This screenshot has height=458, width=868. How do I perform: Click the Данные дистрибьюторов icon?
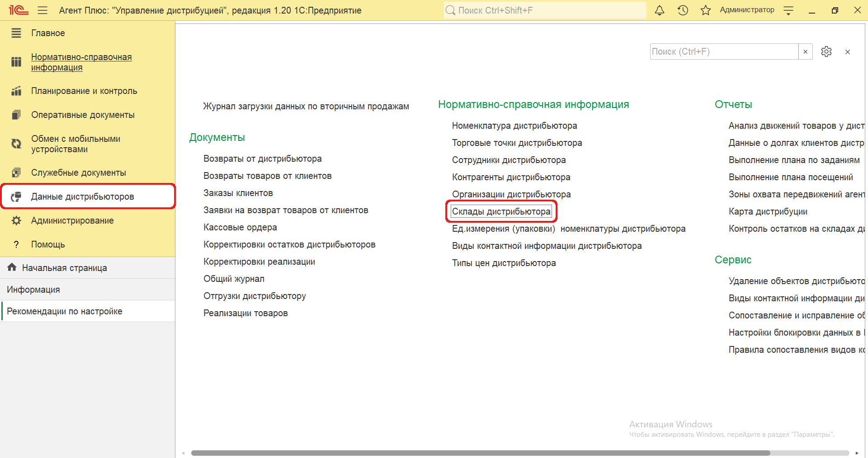click(x=16, y=196)
